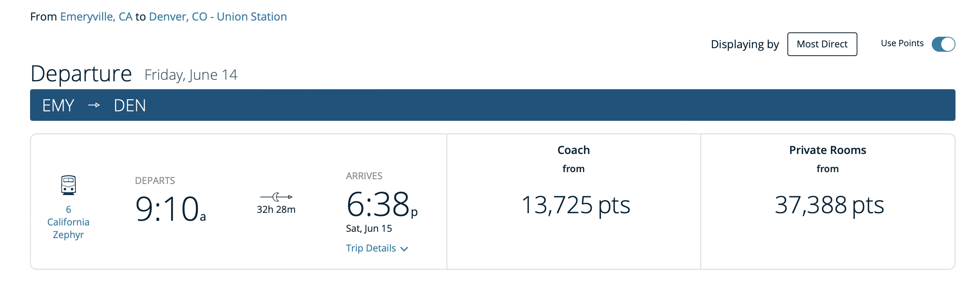Click the overnight moon arrow icon
Image resolution: width=980 pixels, height=289 pixels.
276,197
